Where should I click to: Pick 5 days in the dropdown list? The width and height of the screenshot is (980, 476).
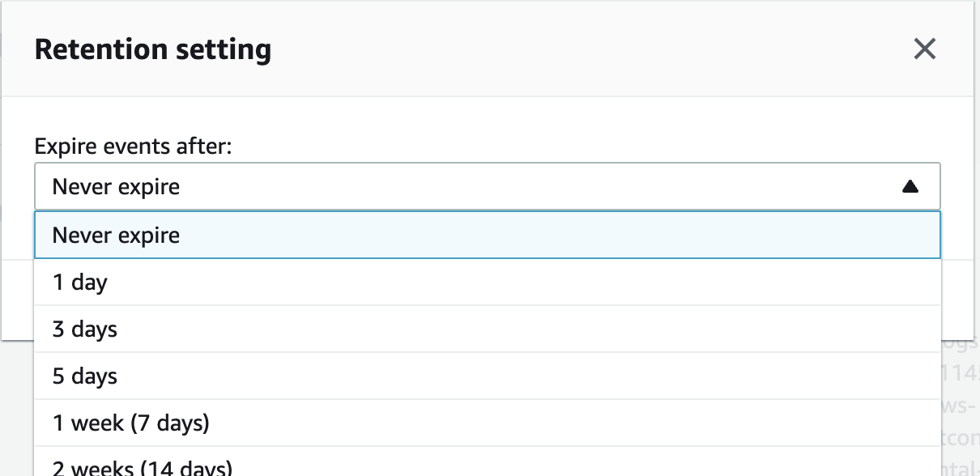pos(486,376)
